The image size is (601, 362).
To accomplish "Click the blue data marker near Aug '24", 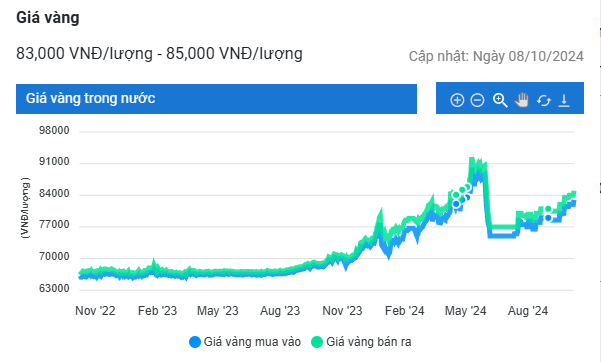I will (548, 218).
